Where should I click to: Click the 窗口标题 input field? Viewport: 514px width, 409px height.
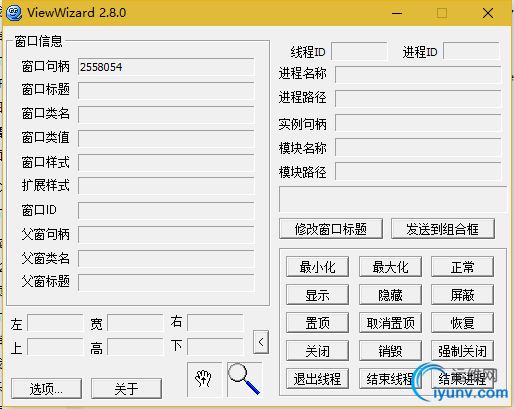click(x=166, y=91)
